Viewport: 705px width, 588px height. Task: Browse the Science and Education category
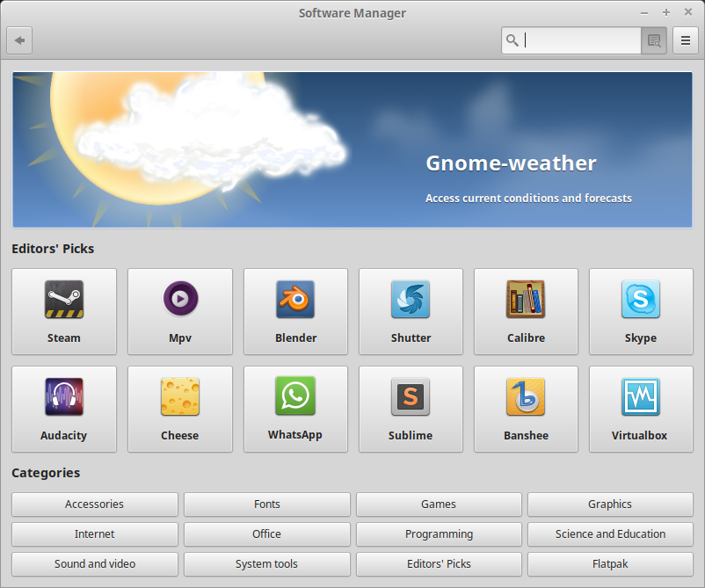610,534
